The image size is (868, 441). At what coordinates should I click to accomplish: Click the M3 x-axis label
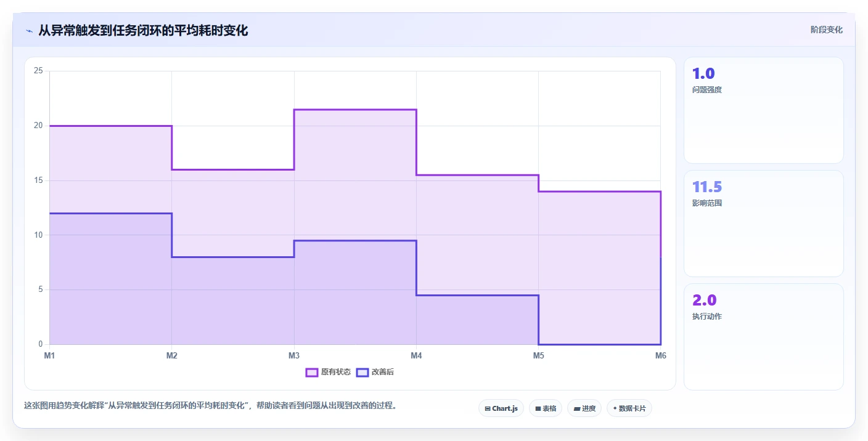[294, 355]
